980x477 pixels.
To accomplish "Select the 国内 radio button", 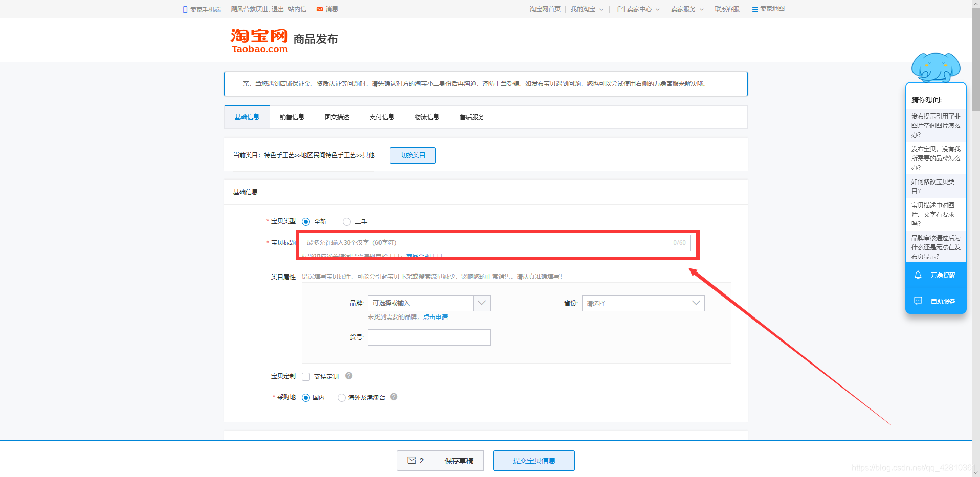I will pos(306,398).
